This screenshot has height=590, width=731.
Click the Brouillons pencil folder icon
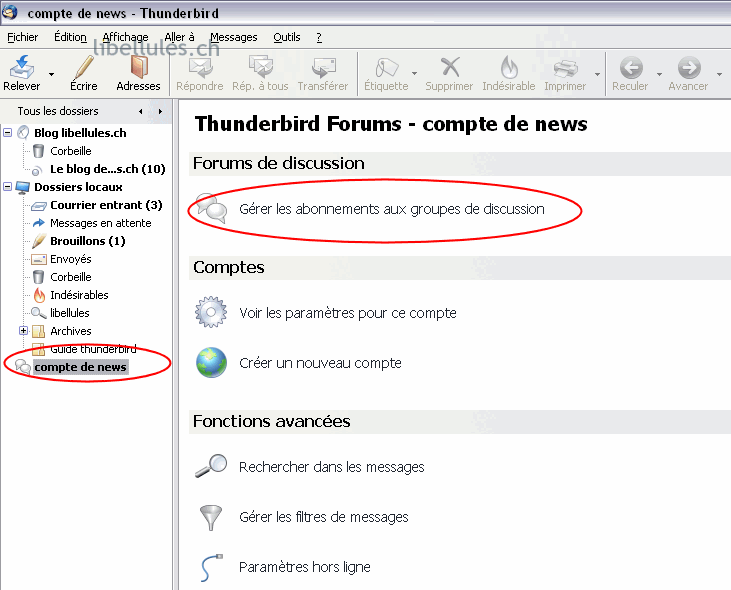tap(39, 241)
